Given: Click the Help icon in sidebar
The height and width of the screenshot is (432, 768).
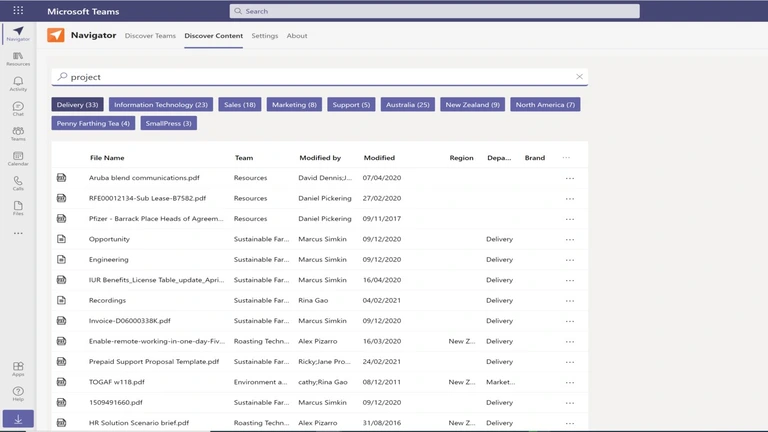Looking at the screenshot, I should (18, 393).
